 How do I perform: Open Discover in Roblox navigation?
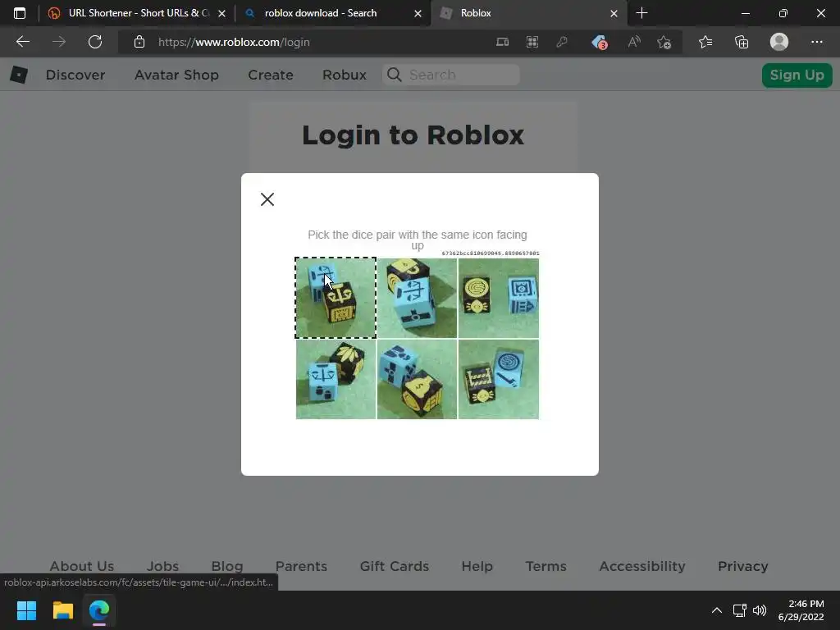pyautogui.click(x=75, y=75)
